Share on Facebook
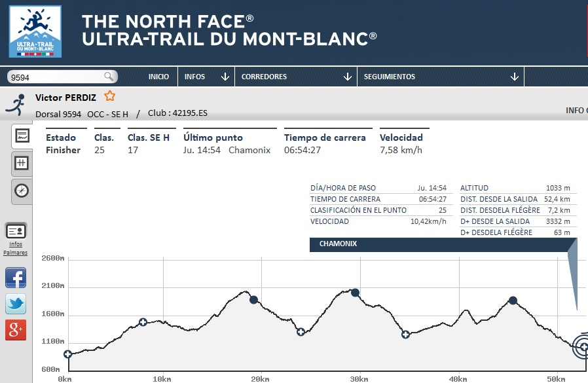 (x=16, y=278)
